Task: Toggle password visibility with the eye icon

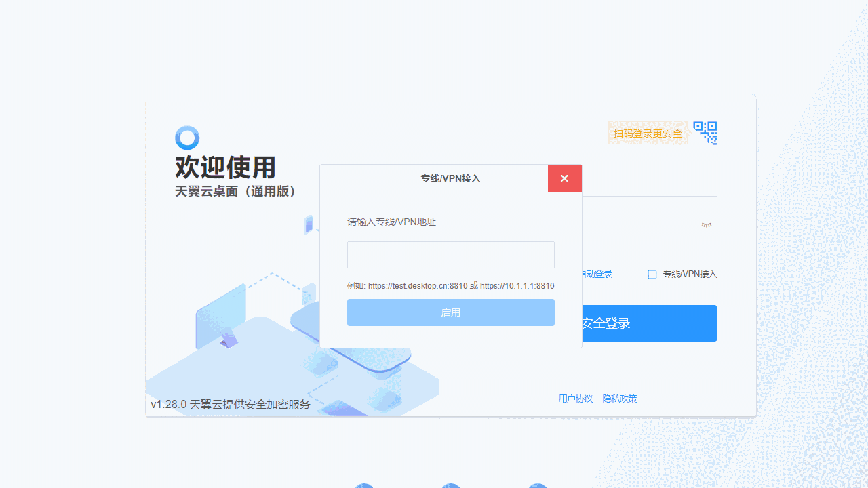Action: pos(707,224)
